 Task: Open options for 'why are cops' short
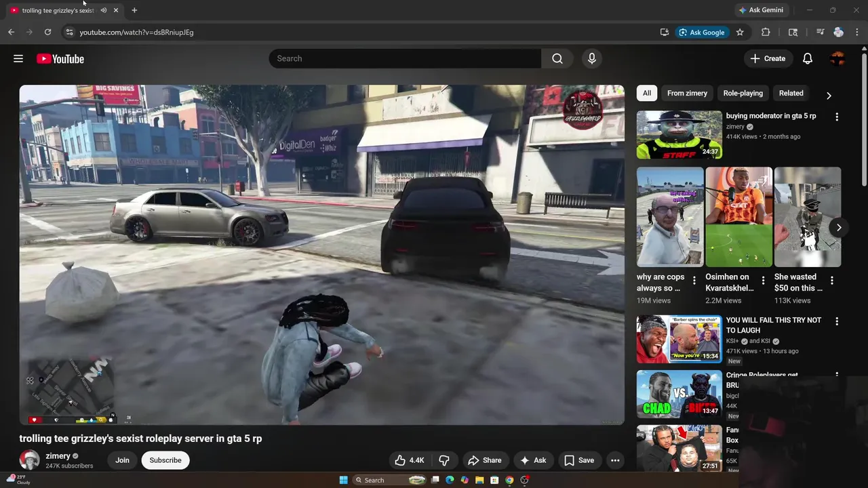[x=694, y=280]
